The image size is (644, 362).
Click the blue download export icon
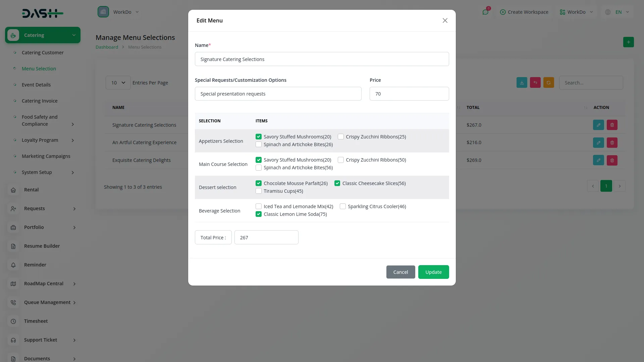(522, 83)
